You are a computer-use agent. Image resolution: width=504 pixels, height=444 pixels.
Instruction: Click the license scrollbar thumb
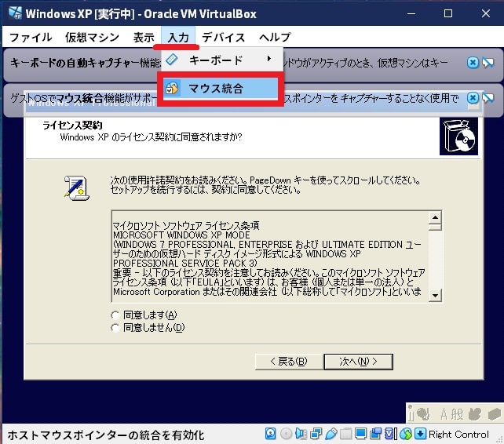435,227
